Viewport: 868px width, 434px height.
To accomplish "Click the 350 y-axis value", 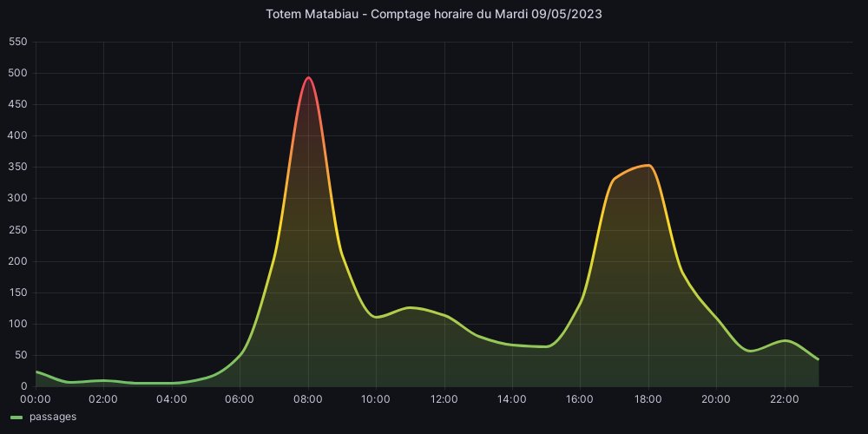I will point(19,168).
